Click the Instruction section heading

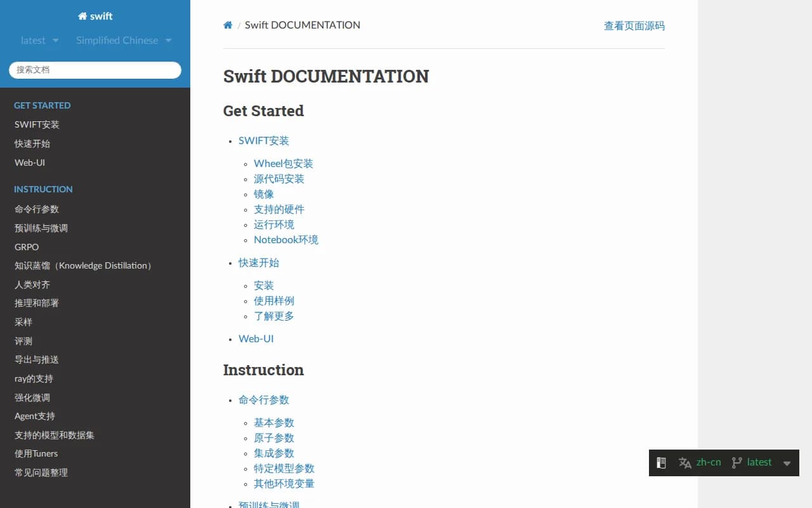263,370
